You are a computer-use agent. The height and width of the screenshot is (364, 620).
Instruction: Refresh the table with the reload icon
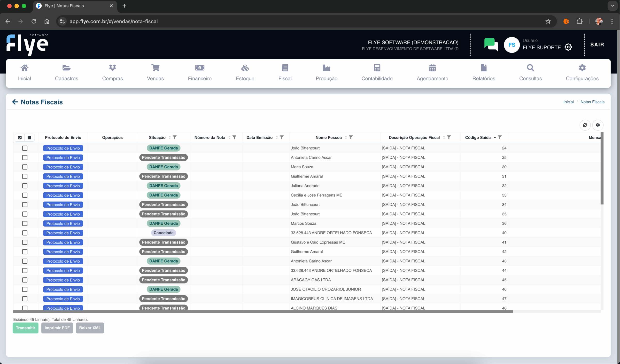pos(585,125)
